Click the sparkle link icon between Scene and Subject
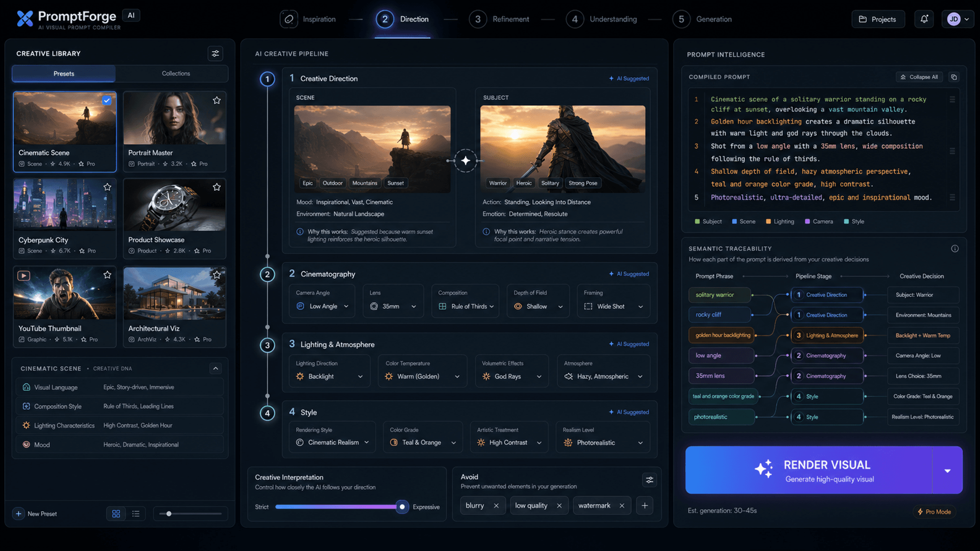The image size is (980, 551). point(466,161)
